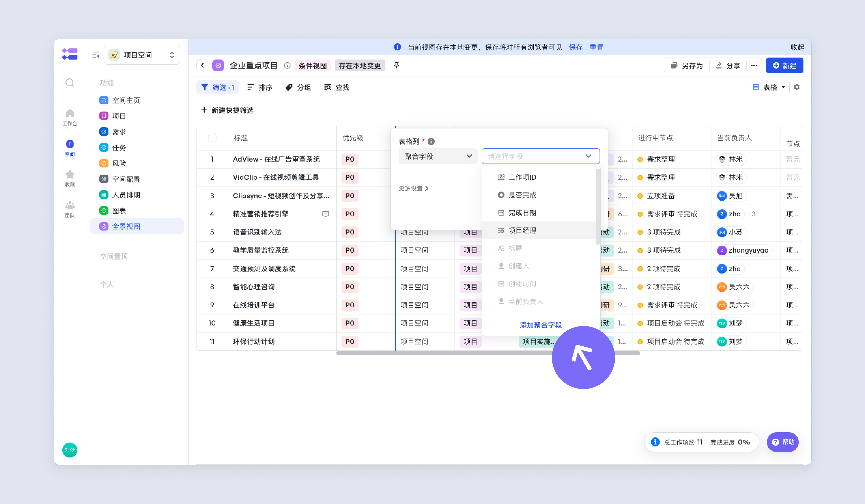Screen dimensions: 865x504
Task: Click the horizontal scrollbar under the table
Action: [x=488, y=353]
